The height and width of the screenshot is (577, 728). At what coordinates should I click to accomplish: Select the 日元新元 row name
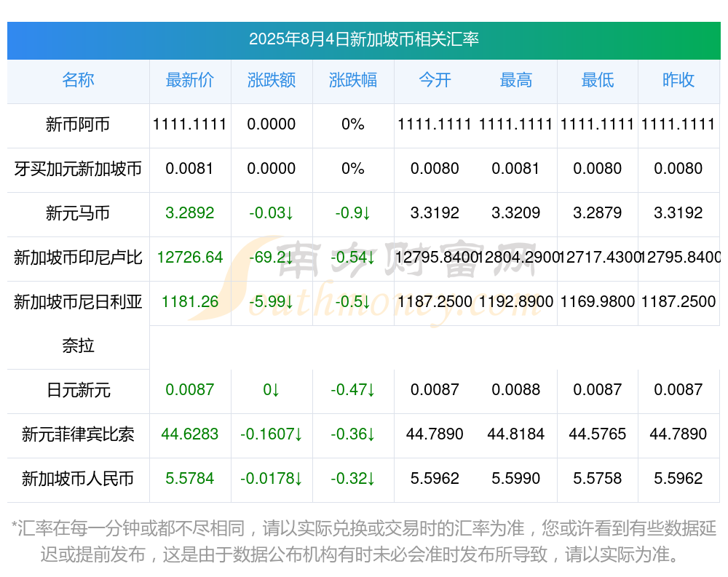[78, 390]
